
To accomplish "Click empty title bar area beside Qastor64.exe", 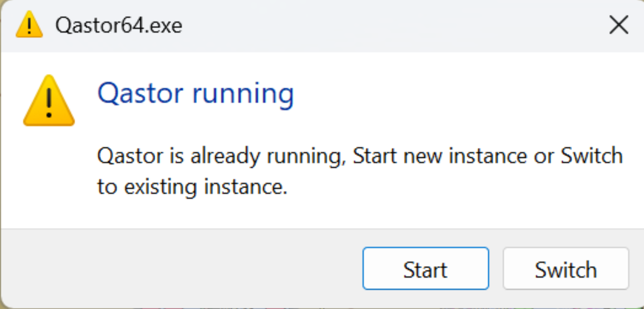I will tap(362, 25).
